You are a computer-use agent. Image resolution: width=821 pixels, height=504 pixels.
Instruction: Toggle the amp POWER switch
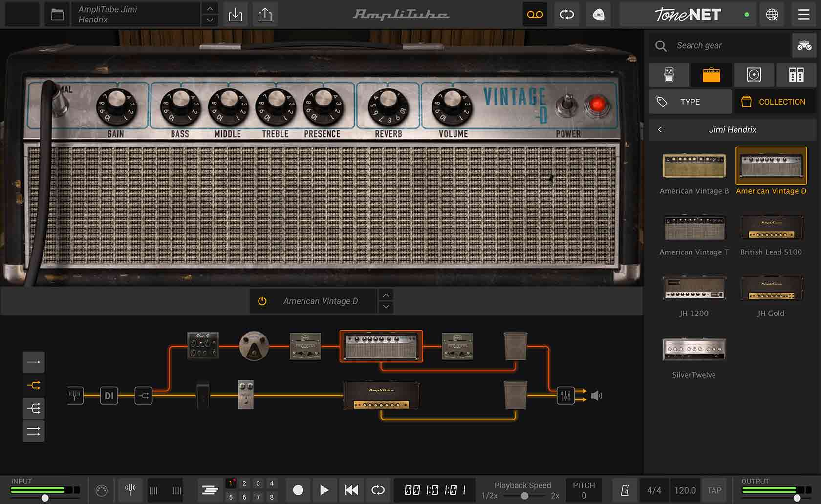[x=567, y=104]
